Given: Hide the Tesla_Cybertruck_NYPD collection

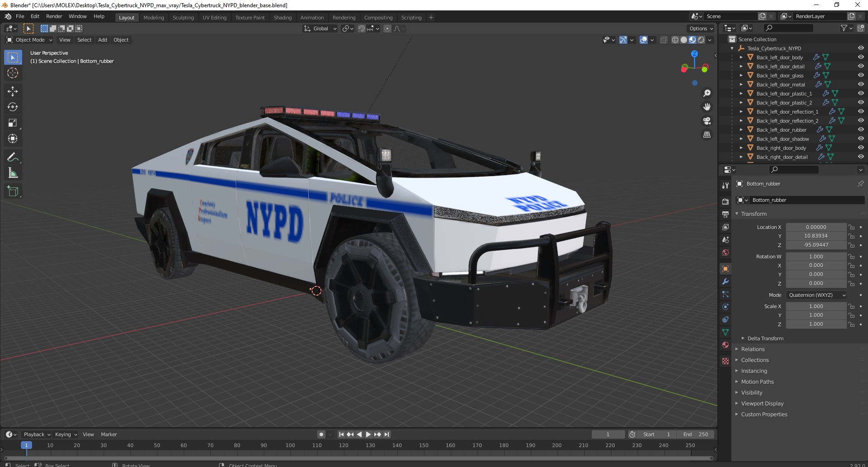Looking at the screenshot, I should pos(860,48).
